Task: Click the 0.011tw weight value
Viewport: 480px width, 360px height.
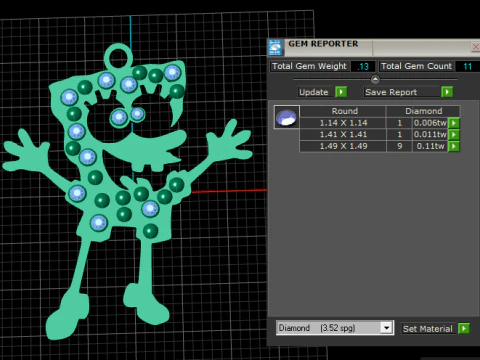Action: pyautogui.click(x=430, y=135)
